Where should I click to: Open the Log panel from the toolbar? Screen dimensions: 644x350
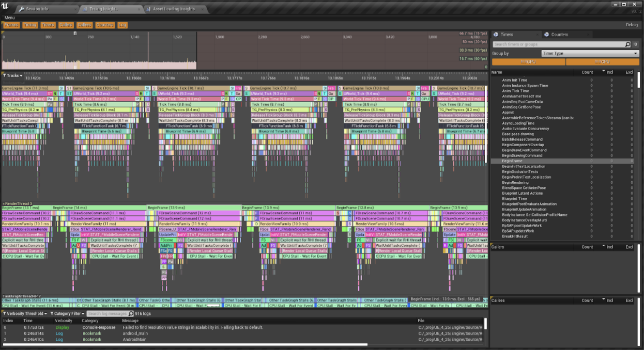coord(122,25)
